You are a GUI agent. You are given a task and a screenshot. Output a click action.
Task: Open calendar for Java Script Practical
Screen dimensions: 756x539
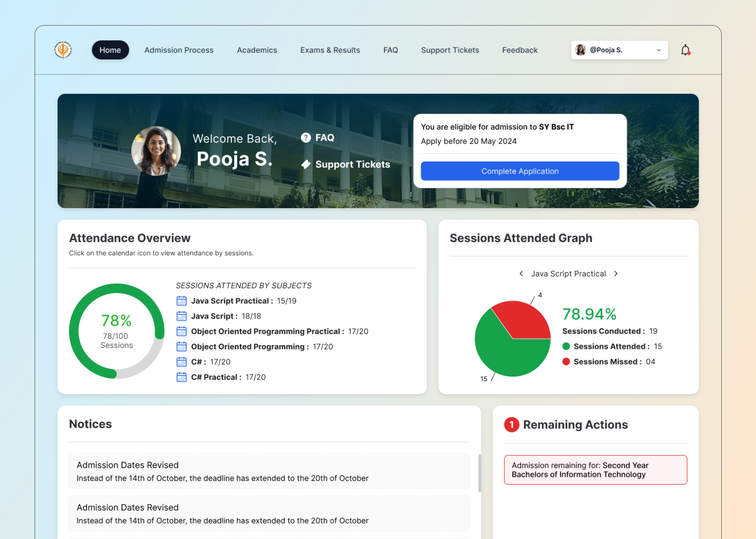pyautogui.click(x=182, y=301)
